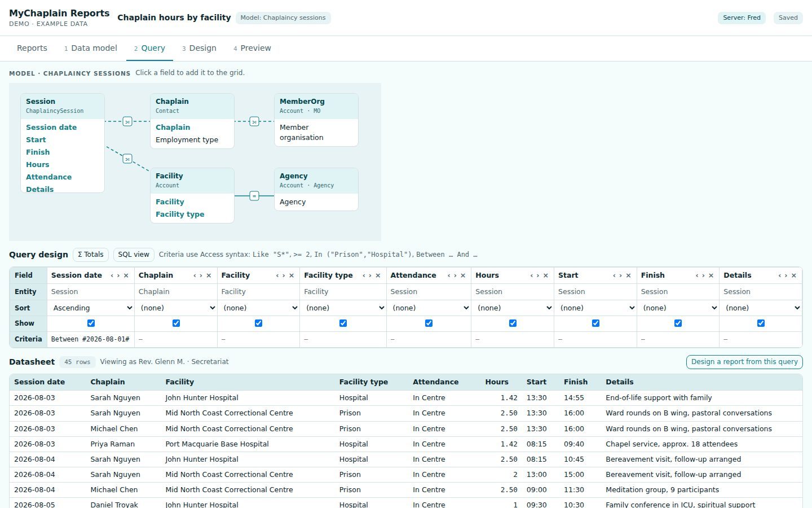Uncheck Show for Facility column

(258, 323)
